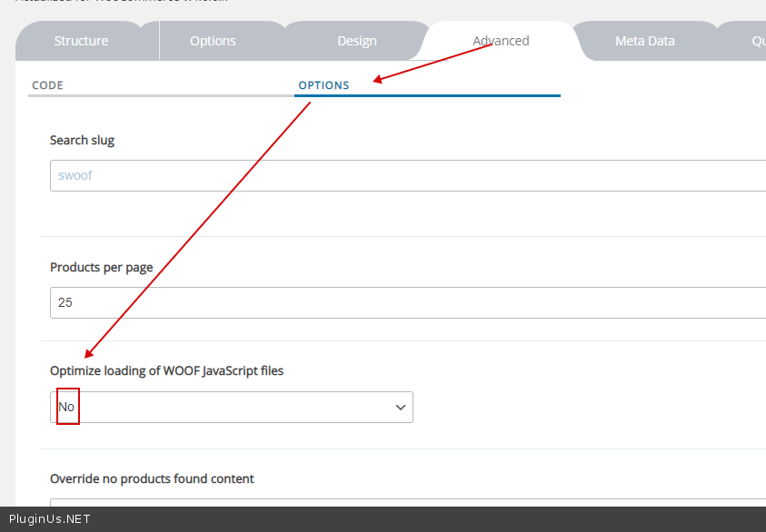
Task: Open the Optimize loading JavaScript files dropdown
Action: [232, 408]
